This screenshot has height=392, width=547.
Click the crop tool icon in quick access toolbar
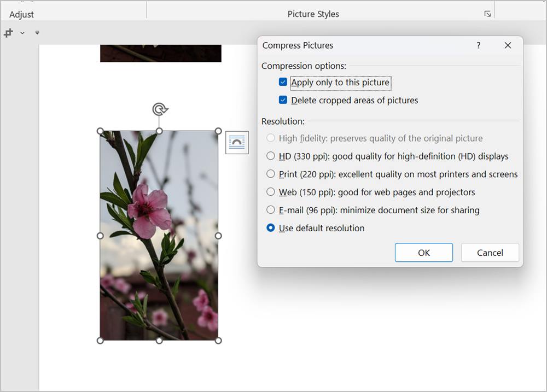pyautogui.click(x=8, y=33)
